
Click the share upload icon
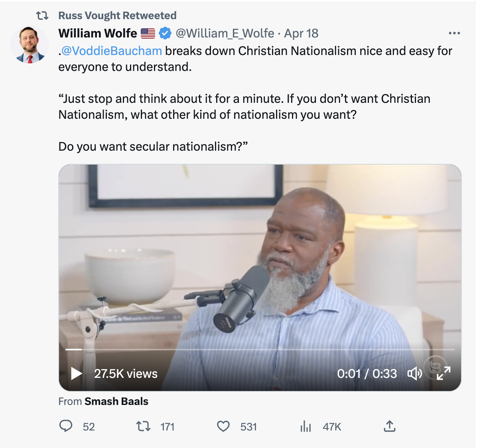coord(389,426)
